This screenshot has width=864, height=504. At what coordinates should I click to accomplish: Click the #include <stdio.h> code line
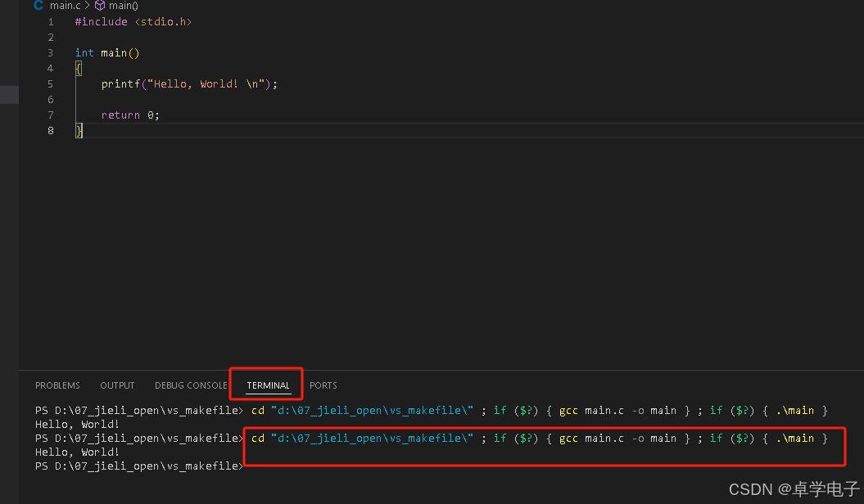[x=133, y=21]
